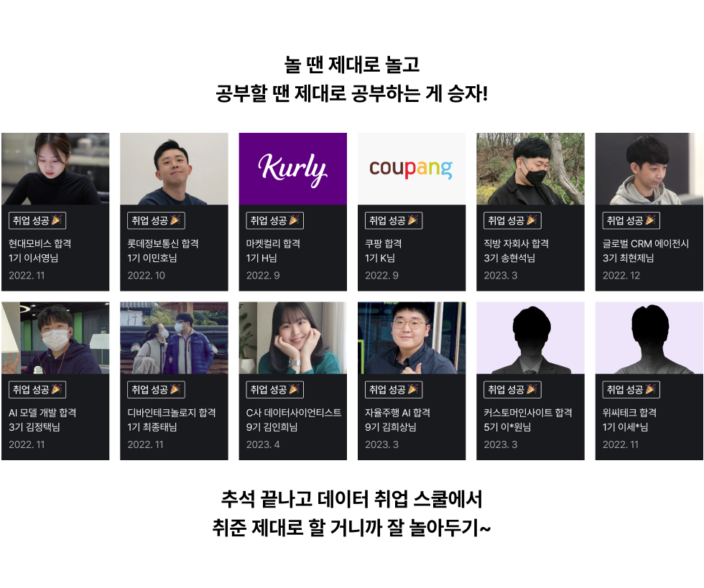Open the Kurly logo card image
This screenshot has height=588, width=704.
(293, 169)
